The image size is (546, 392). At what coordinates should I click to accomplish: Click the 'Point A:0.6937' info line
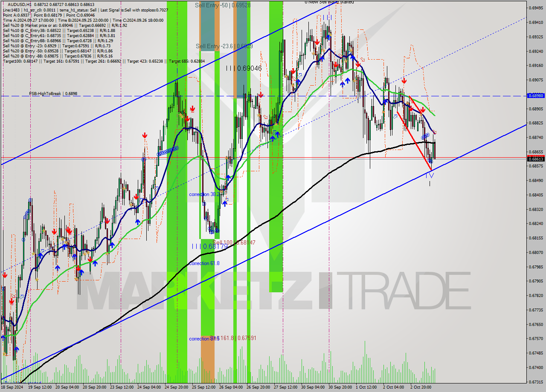[x=49, y=15]
